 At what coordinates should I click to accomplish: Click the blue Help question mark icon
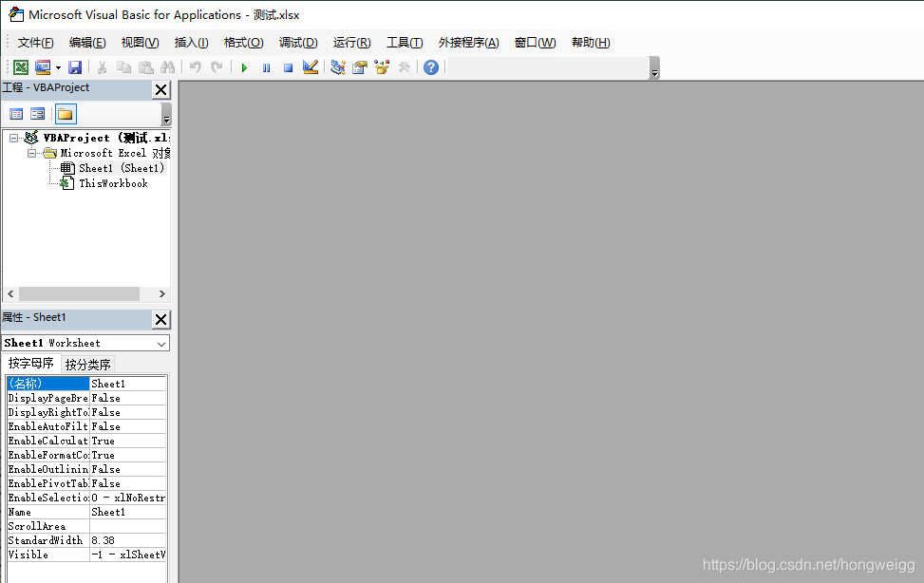(x=431, y=67)
